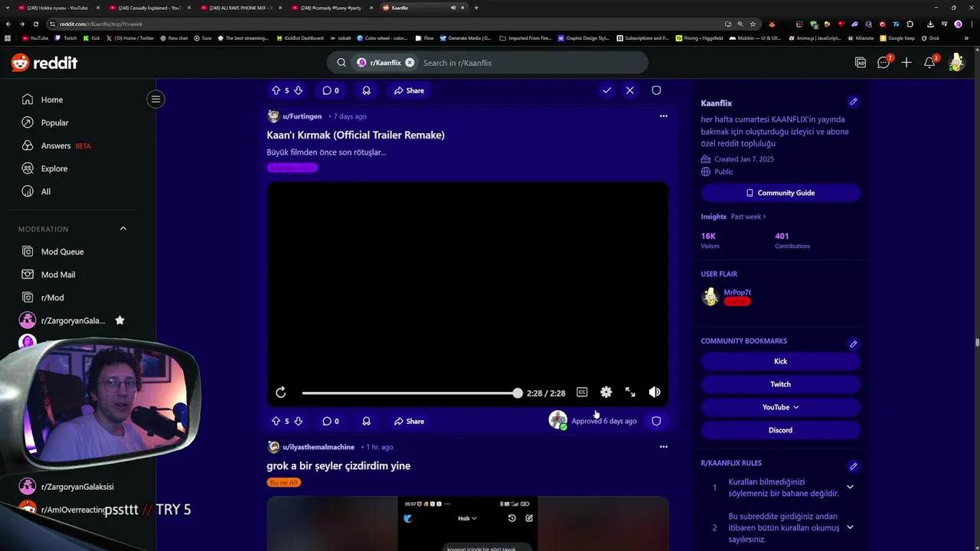Mute the video with speaker icon
Image resolution: width=980 pixels, height=551 pixels.
point(655,393)
